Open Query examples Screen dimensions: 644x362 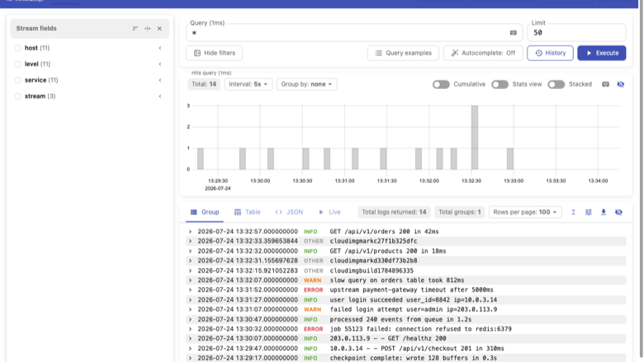(x=403, y=53)
